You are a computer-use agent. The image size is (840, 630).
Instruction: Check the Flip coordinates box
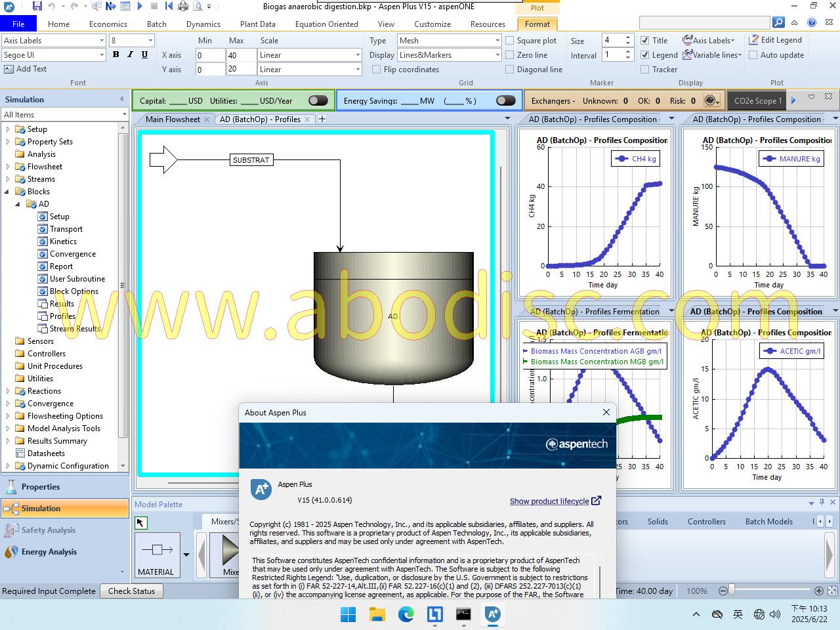(377, 70)
